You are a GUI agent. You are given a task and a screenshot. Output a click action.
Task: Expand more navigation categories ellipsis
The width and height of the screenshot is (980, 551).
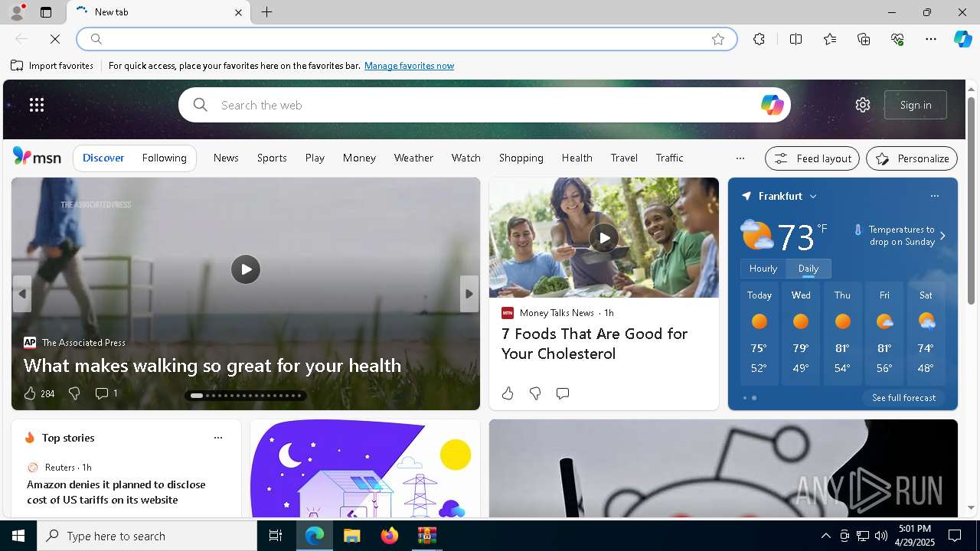(740, 158)
